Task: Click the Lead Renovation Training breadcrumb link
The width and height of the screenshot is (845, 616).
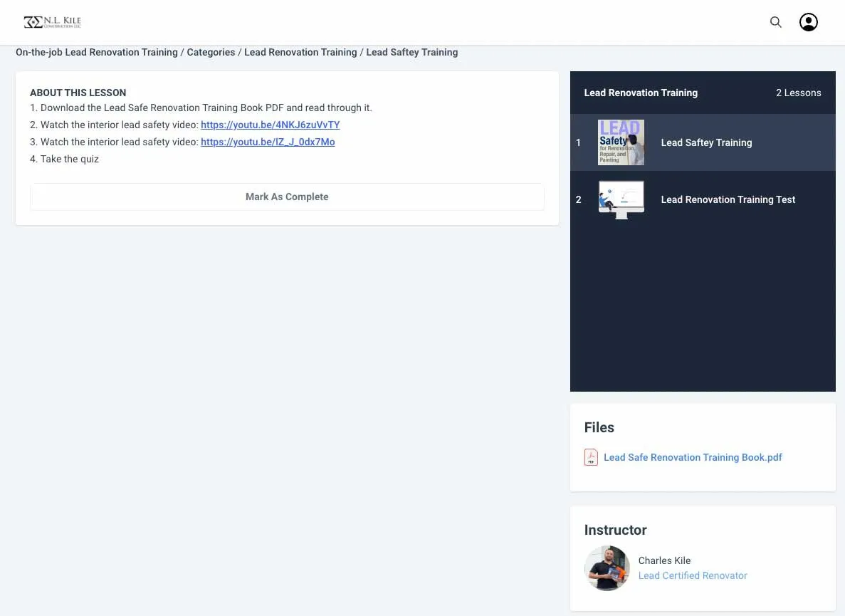Action: coord(300,52)
